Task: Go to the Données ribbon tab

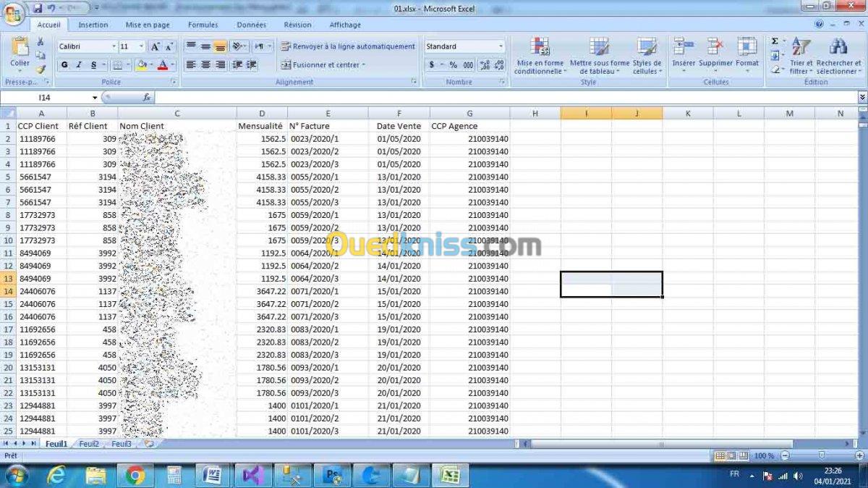Action: pyautogui.click(x=251, y=25)
